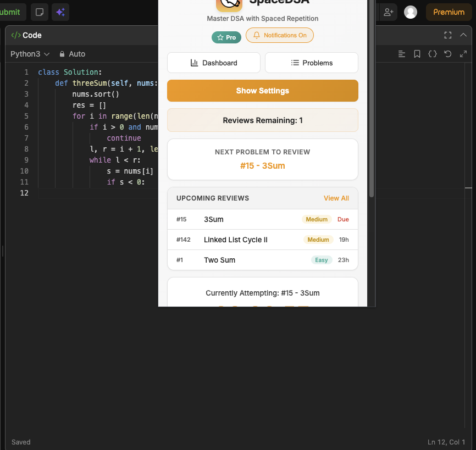Open the profile avatar menu
The image size is (476, 450).
click(x=411, y=12)
